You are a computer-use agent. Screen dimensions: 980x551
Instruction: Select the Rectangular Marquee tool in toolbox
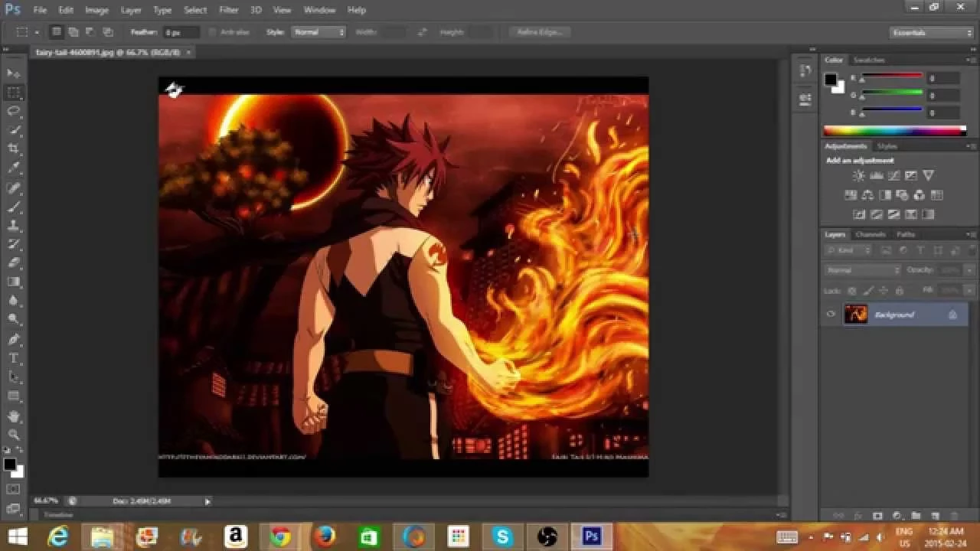click(14, 93)
